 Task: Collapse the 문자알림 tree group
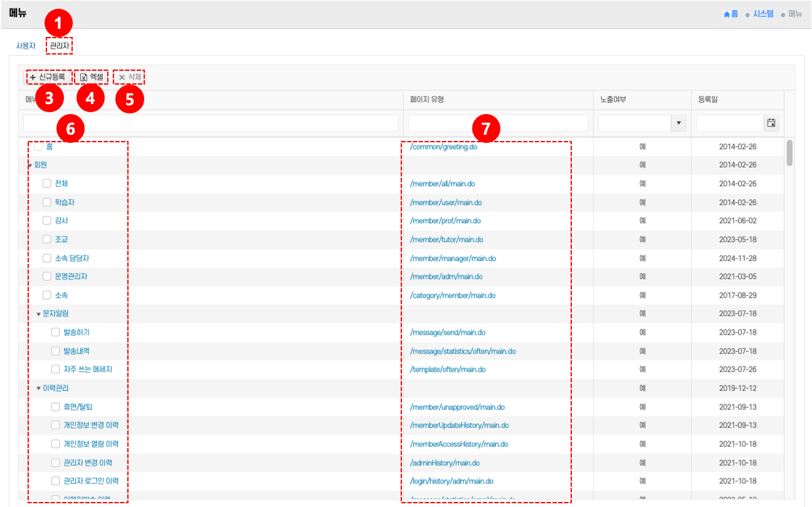38,314
